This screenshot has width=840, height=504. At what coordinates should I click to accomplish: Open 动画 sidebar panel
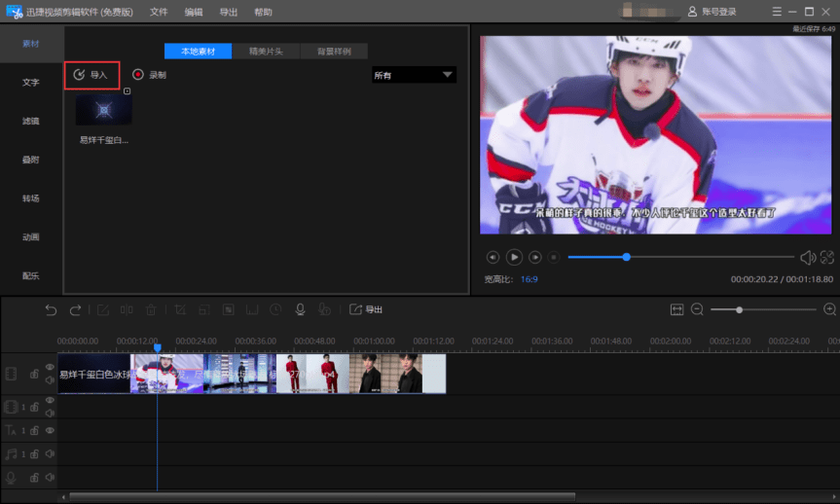pos(31,236)
